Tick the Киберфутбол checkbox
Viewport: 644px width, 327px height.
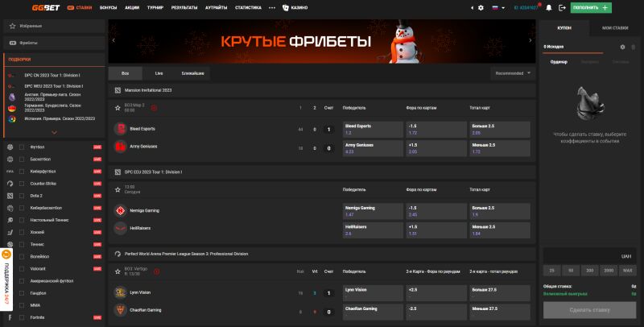pyautogui.click(x=22, y=172)
